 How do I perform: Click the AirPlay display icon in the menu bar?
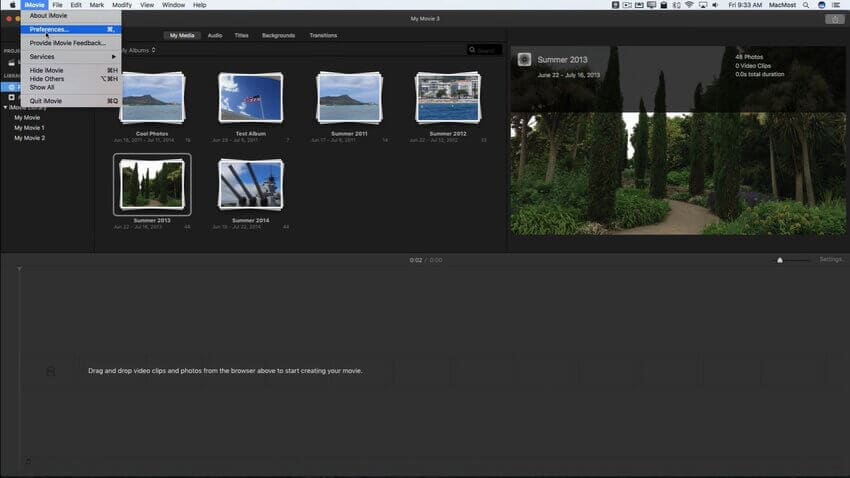pos(703,5)
